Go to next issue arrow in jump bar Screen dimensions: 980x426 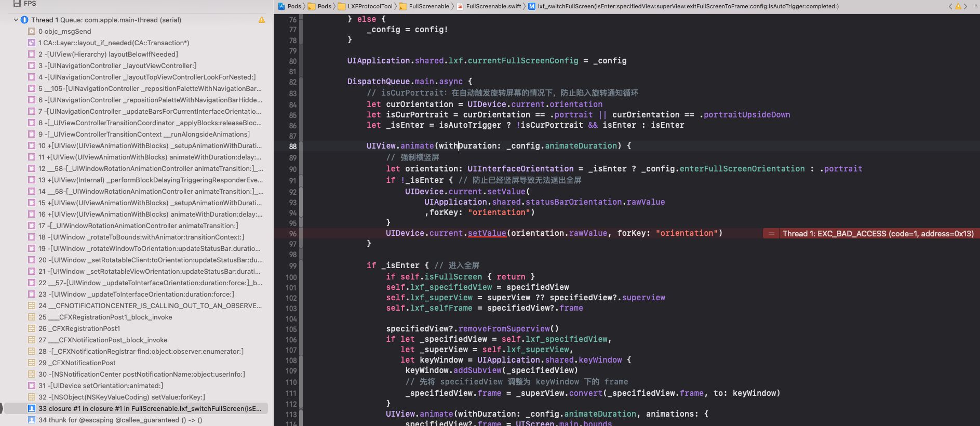[x=965, y=6]
